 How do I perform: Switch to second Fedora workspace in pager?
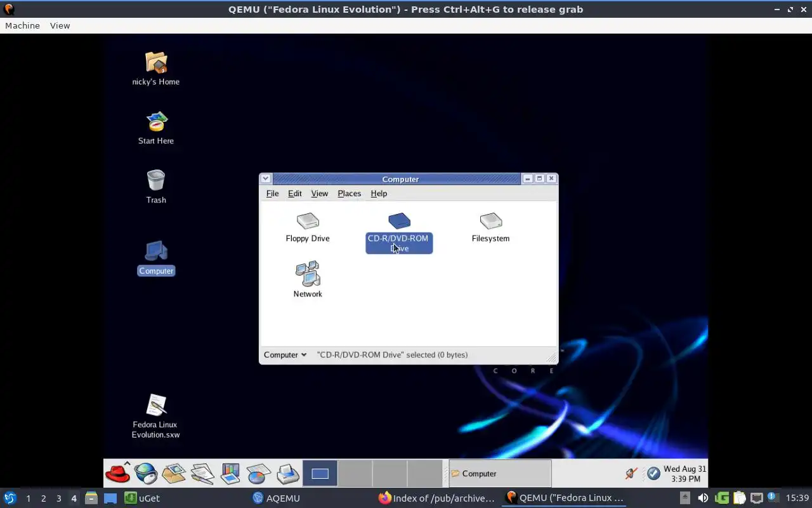[x=355, y=473]
